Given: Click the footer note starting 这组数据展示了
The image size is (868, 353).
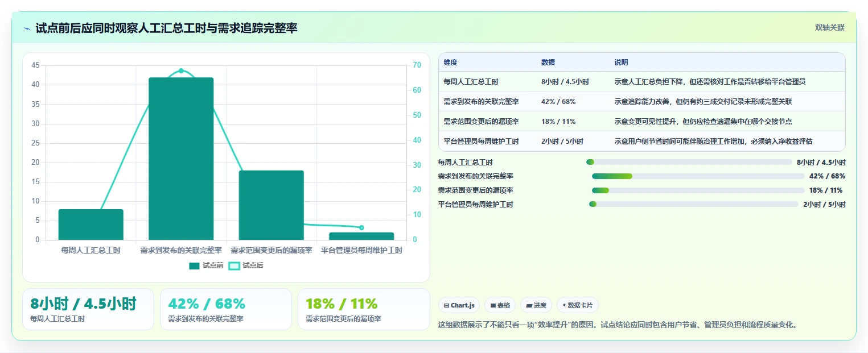Looking at the screenshot, I should (x=618, y=325).
